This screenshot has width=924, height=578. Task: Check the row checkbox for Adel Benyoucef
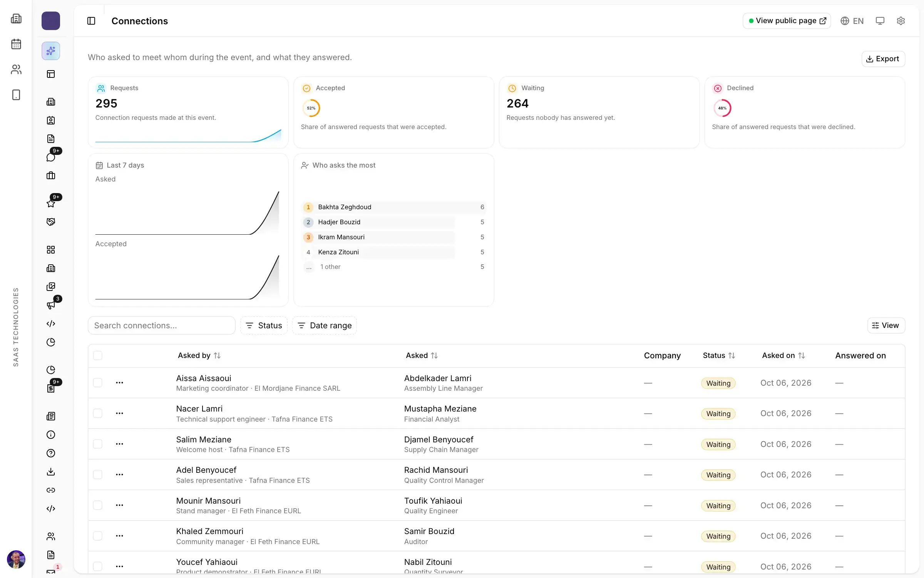coord(98,474)
